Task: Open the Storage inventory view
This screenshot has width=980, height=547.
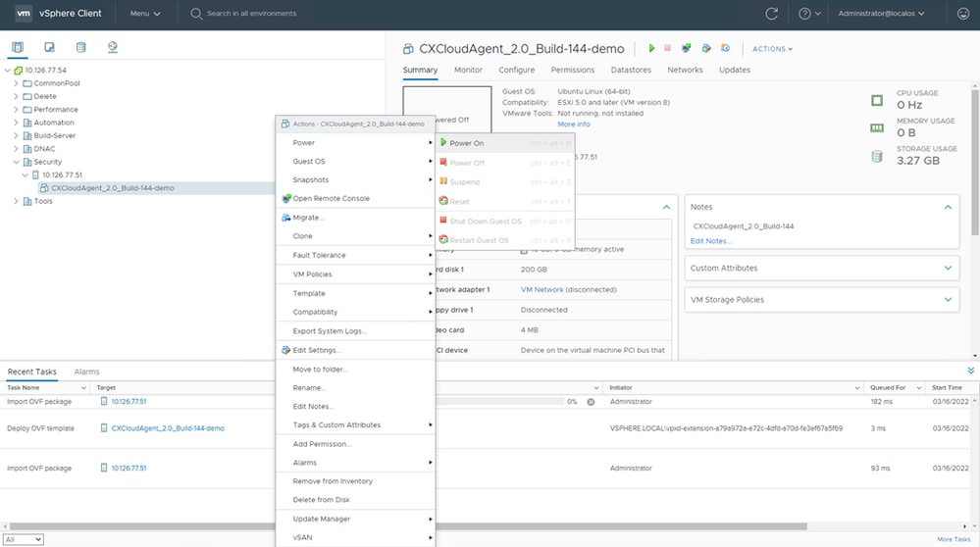Action: [x=80, y=47]
